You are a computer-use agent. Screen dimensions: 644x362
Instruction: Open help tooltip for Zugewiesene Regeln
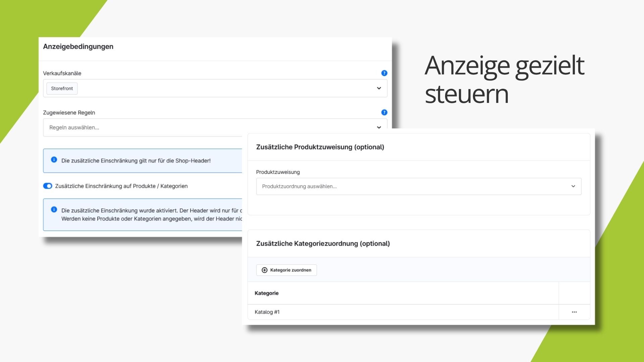coord(384,112)
